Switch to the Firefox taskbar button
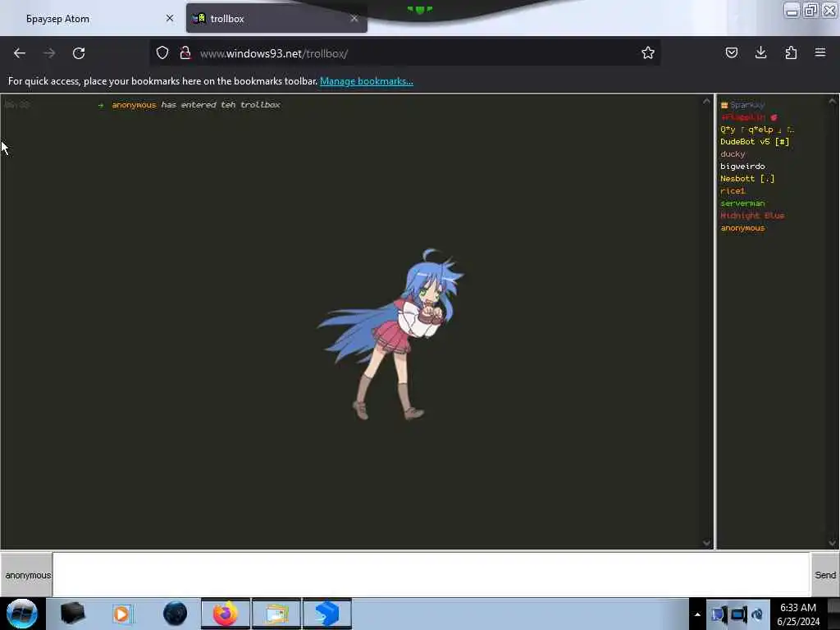 226,614
